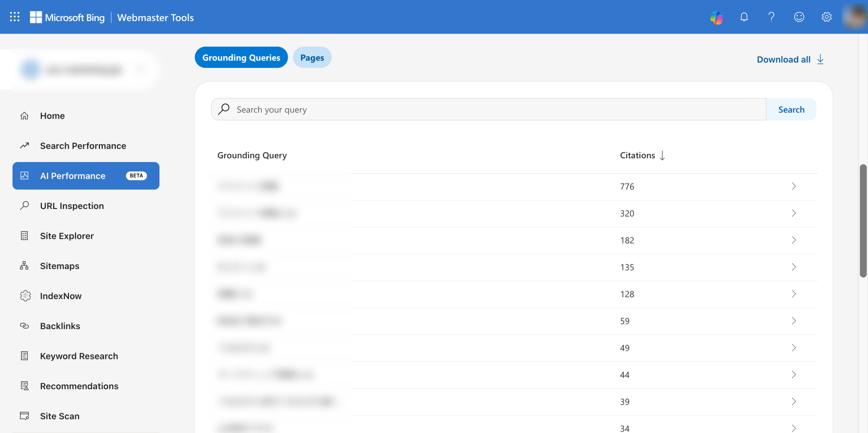868x433 pixels.
Task: Open Copilot from the header
Action: tap(716, 17)
